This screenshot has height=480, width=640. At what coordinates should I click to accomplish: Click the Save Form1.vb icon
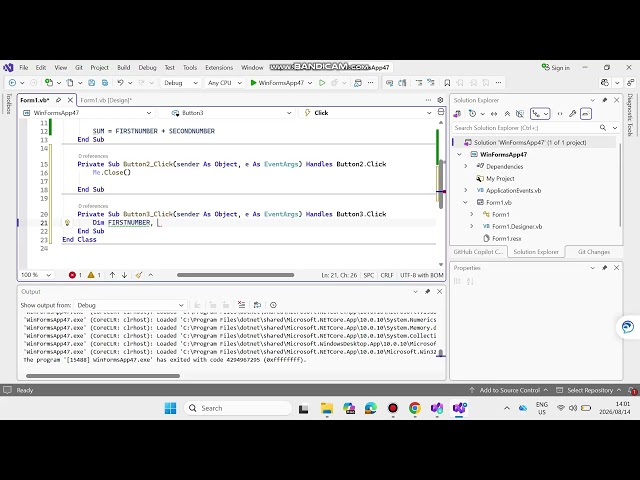pos(91,83)
